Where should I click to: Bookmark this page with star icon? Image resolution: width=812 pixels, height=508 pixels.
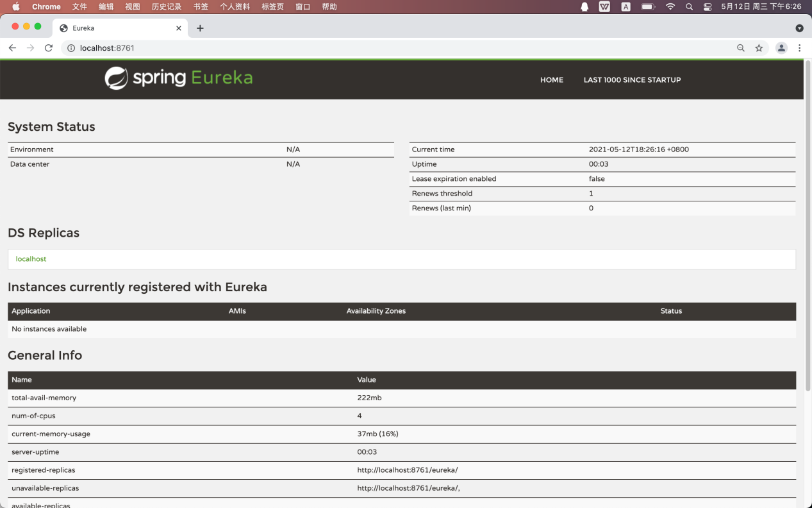[x=759, y=48]
